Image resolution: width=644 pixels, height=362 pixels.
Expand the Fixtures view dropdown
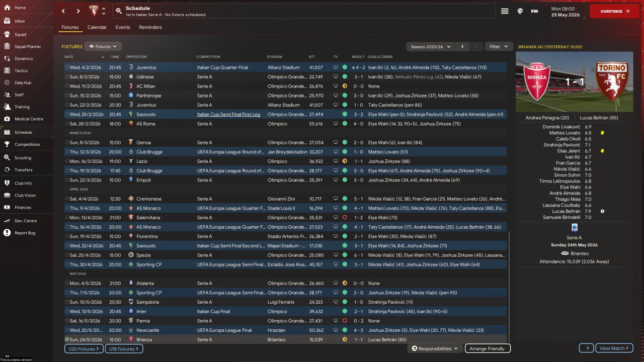click(x=103, y=46)
